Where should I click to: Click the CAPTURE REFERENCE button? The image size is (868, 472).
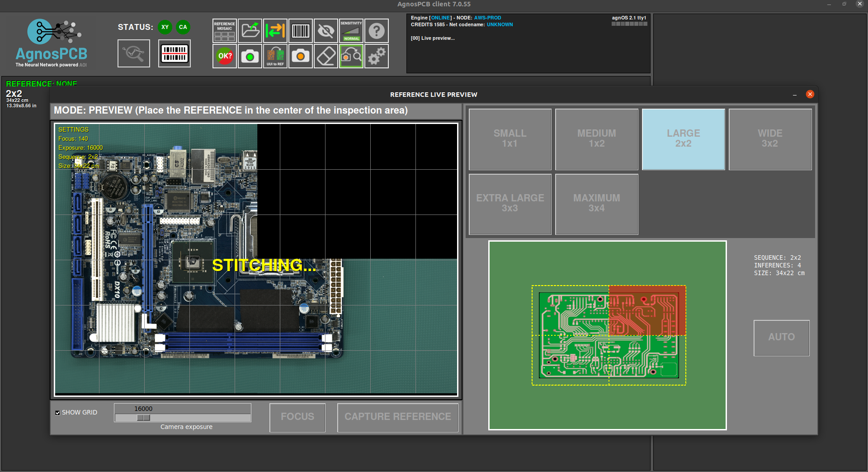[398, 417]
